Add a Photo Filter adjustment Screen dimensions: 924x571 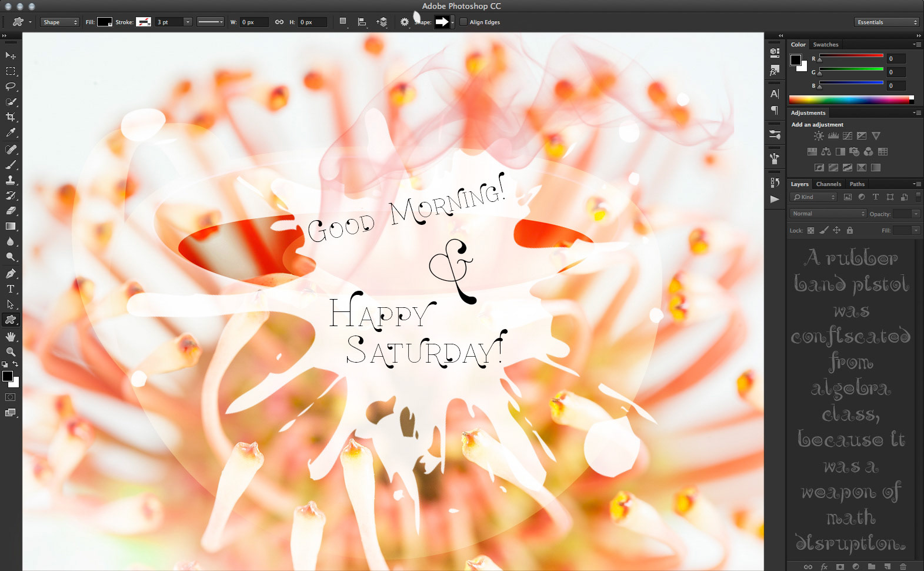click(x=854, y=152)
